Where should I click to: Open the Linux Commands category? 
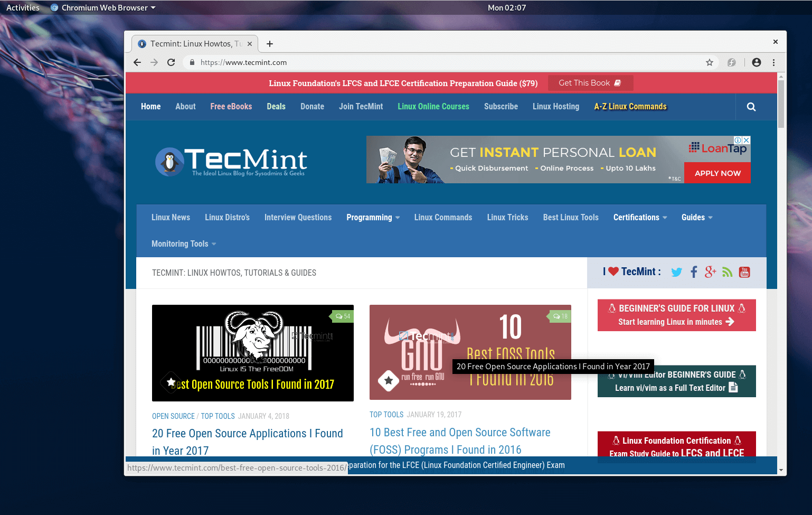pos(443,218)
